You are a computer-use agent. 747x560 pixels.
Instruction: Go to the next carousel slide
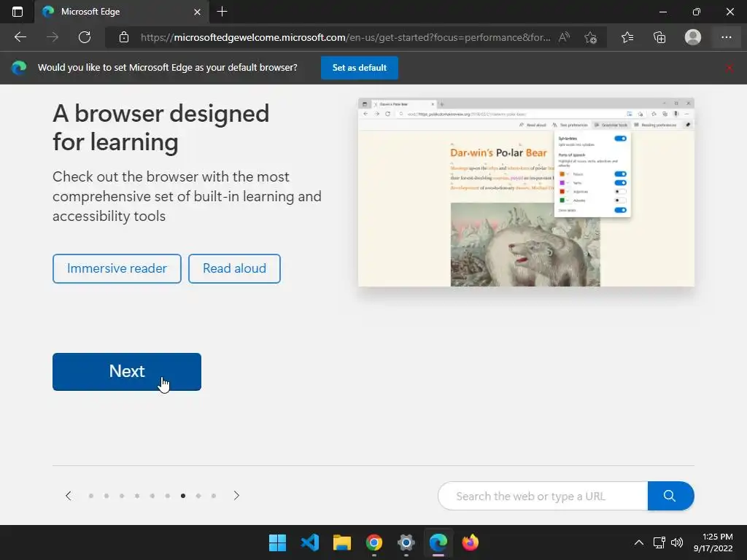click(x=236, y=496)
